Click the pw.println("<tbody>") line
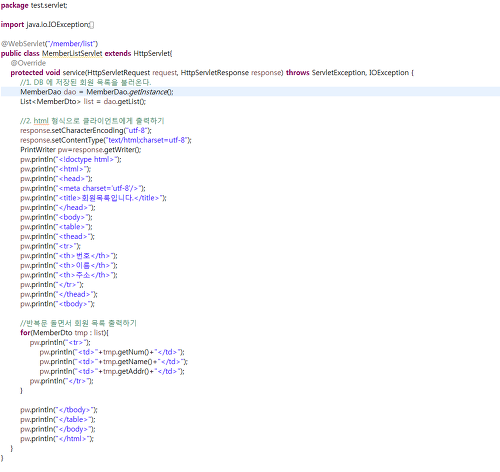This screenshot has height=472, width=500. [57, 304]
